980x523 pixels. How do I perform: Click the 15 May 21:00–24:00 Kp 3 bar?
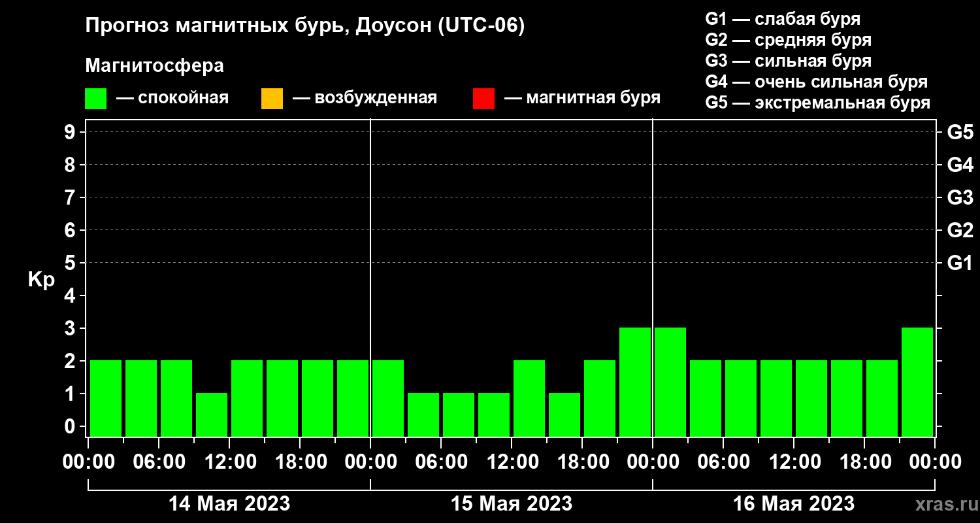(x=635, y=382)
